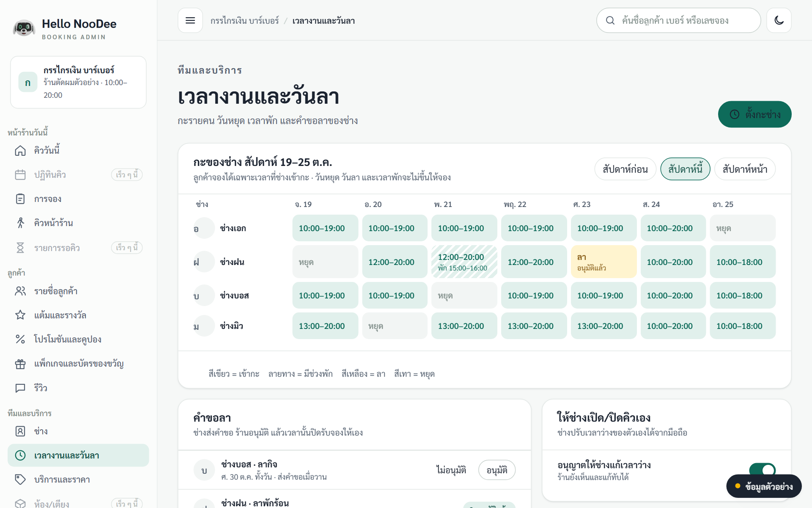Image resolution: width=812 pixels, height=508 pixels.
Task: Click the people icon for รายชื่อลูกค้า
Action: pos(20,291)
